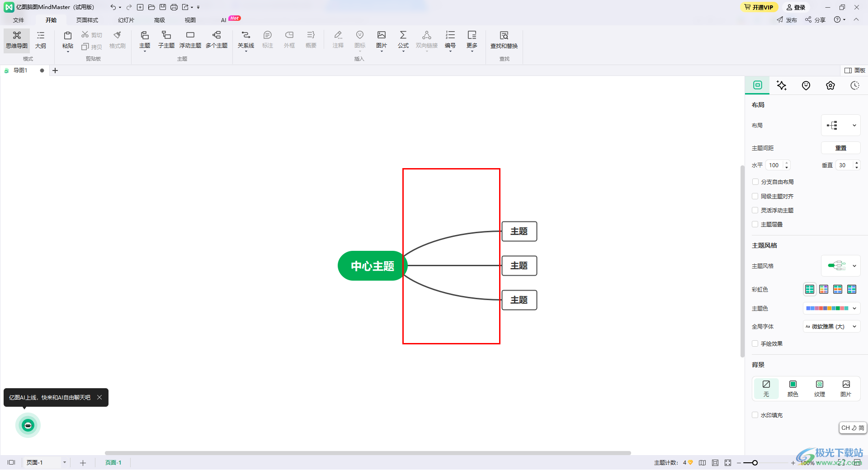Click the Reset (重置) spacing button
868x470 pixels.
[841, 148]
